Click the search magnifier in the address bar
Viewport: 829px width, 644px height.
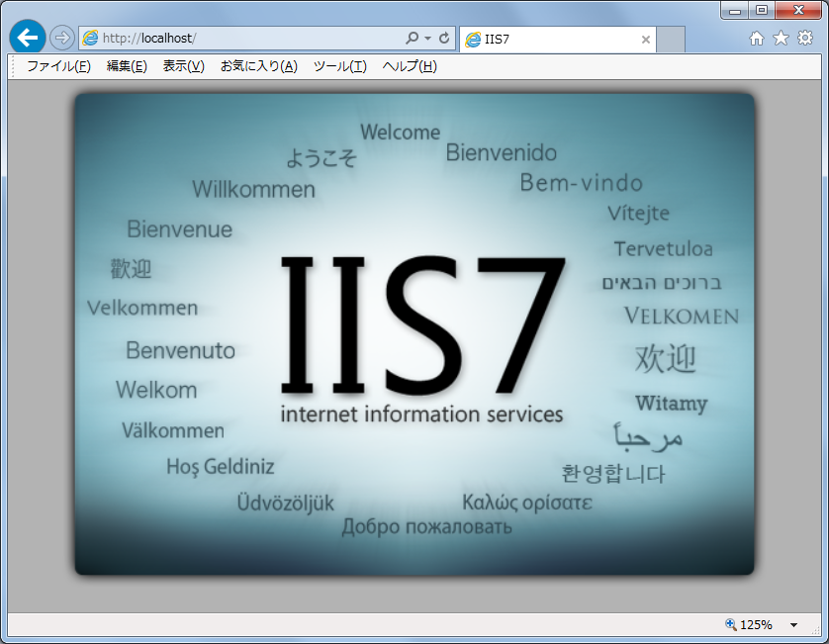pos(412,38)
